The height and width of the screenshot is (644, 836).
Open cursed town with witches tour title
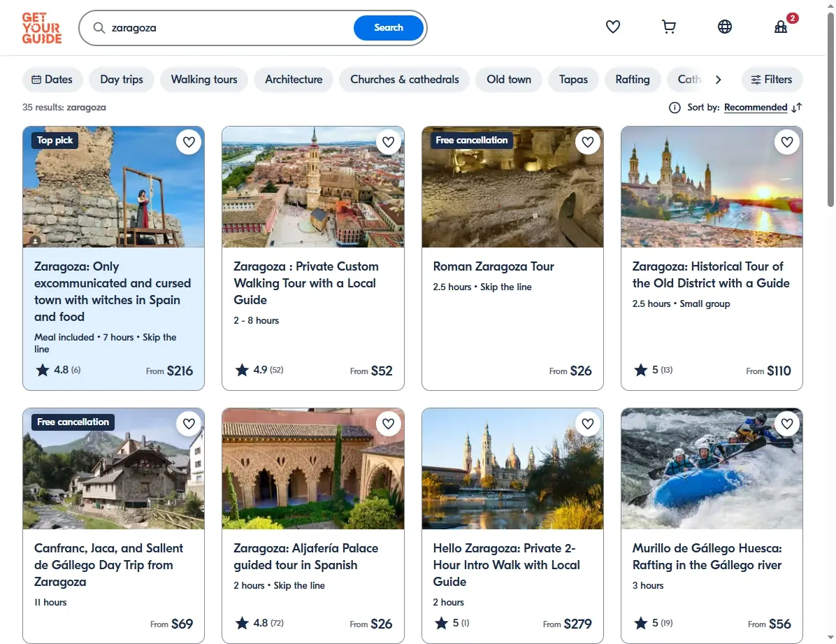pos(113,292)
